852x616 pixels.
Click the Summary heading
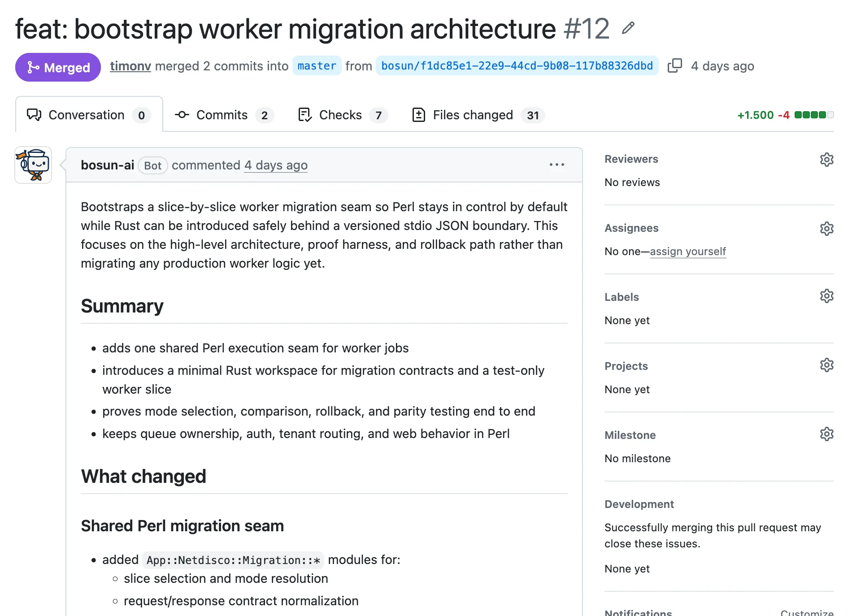pyautogui.click(x=122, y=306)
